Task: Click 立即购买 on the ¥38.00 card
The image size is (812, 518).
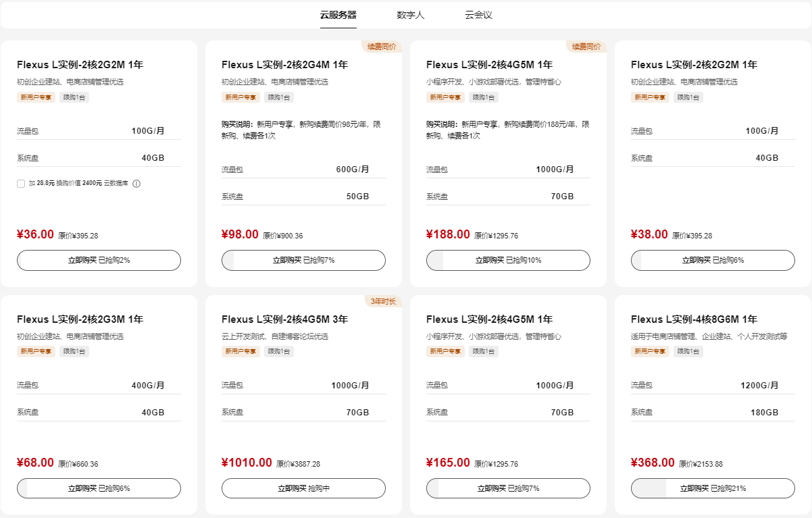Action: click(x=713, y=260)
